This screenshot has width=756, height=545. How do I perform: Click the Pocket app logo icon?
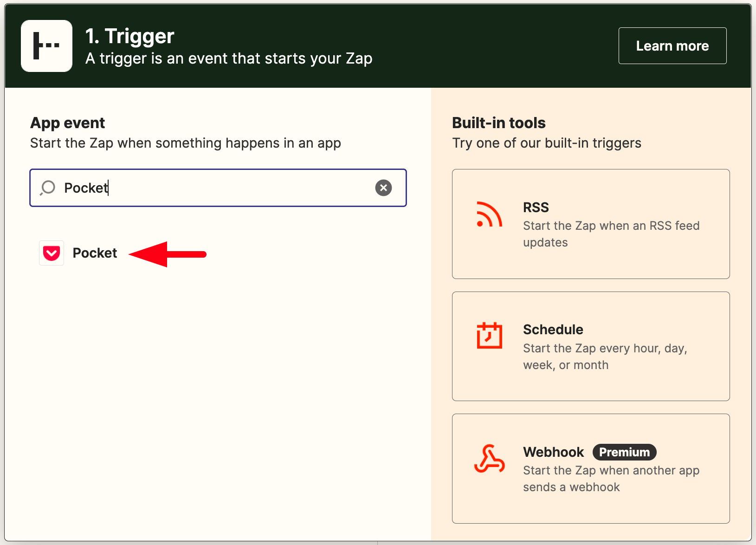click(52, 253)
